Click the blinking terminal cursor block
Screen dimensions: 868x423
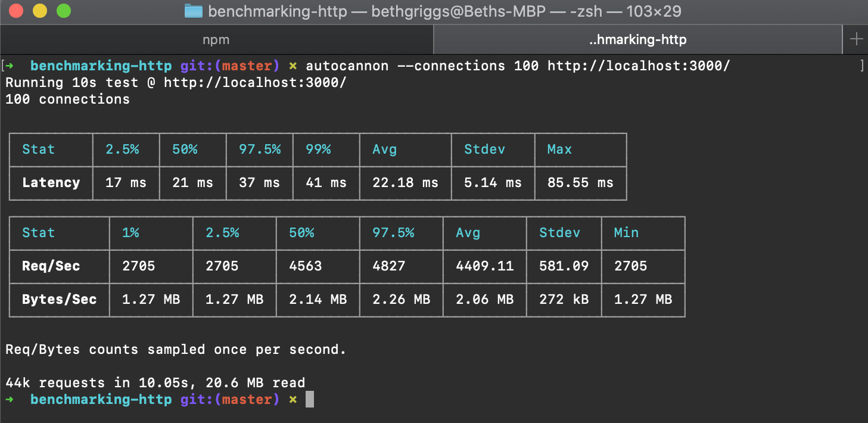coord(309,399)
